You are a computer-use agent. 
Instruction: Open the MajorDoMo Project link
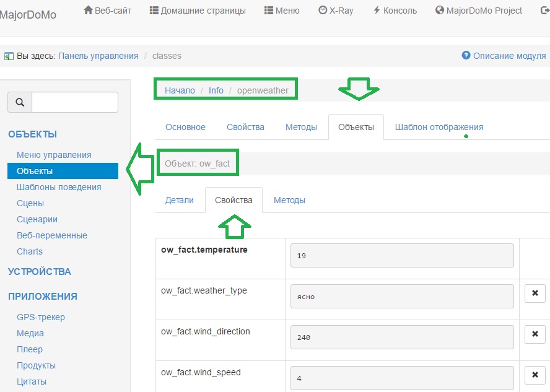479,11
